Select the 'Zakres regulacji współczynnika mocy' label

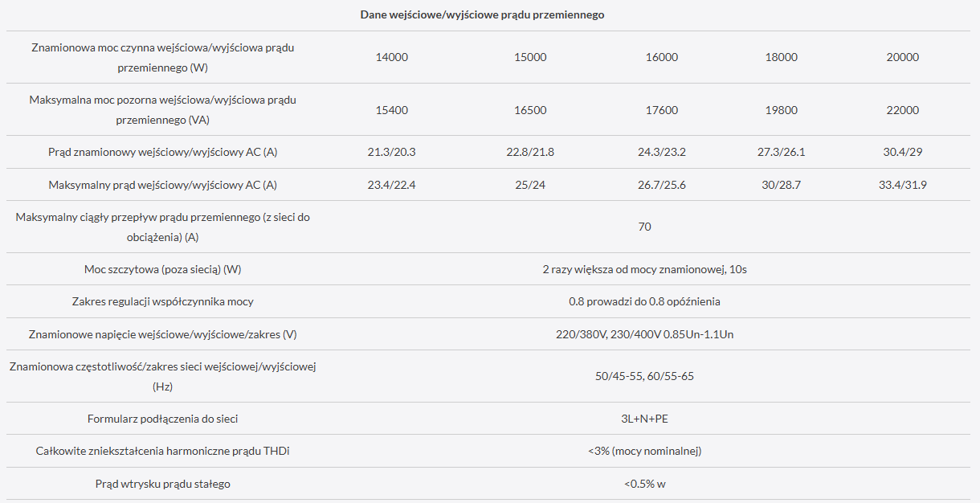point(162,301)
